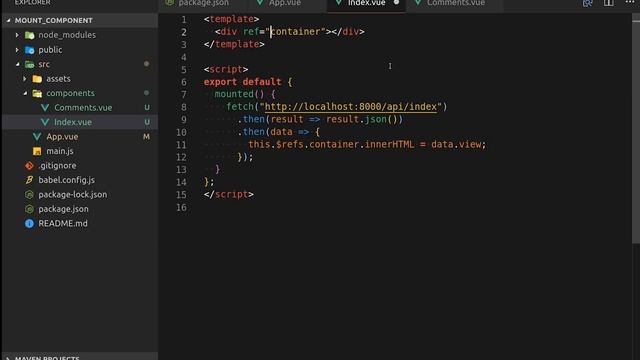Viewport: 640px width, 360px height.
Task: Click the git icon beside .gitignore
Action: tap(29, 166)
